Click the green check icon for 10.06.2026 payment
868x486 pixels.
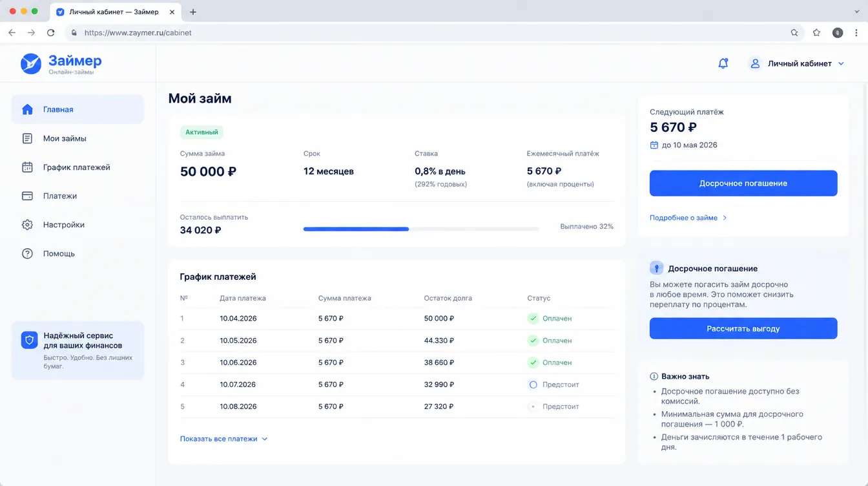[x=533, y=363]
